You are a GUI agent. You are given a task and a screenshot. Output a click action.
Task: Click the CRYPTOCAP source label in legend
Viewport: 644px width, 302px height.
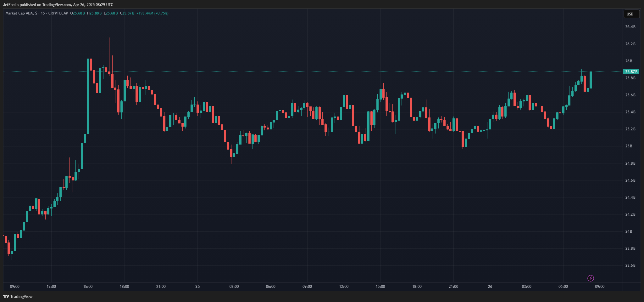coord(58,13)
